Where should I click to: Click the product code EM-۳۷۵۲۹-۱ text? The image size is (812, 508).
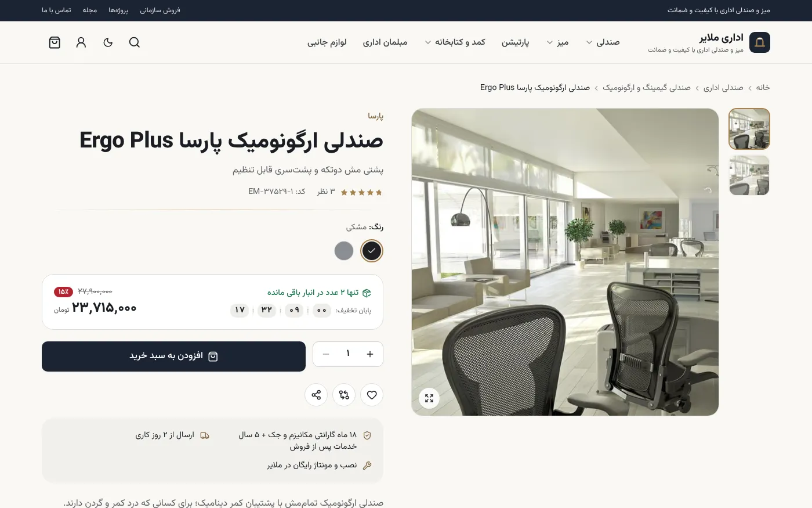tap(277, 192)
